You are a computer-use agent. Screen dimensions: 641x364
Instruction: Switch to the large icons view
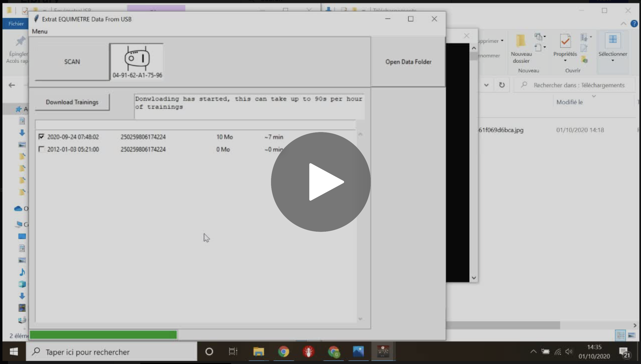[632, 335]
